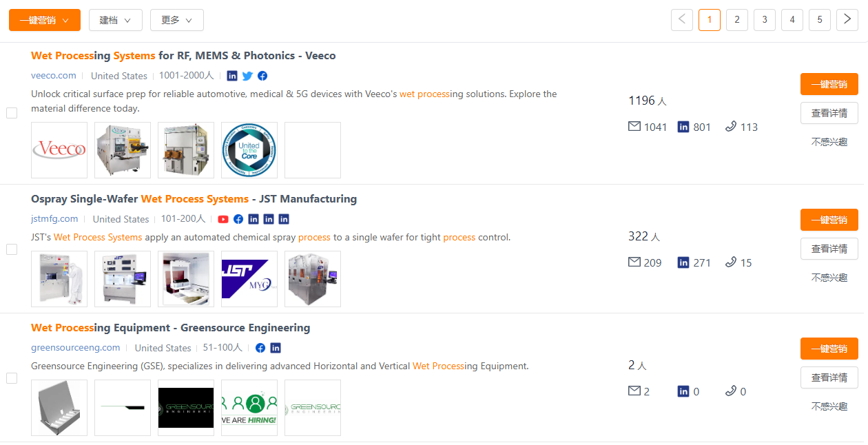Viewport: 868px width, 445px height.
Task: Tick the checkbox for the Veeco result
Action: coord(12,113)
